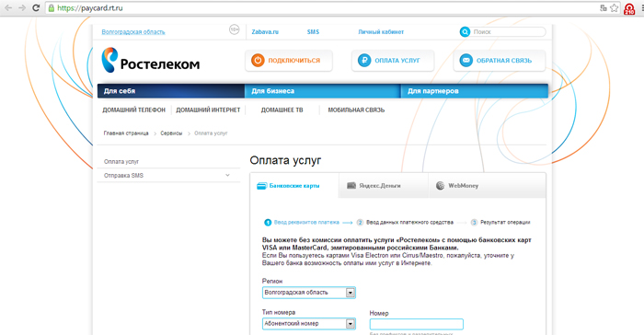This screenshot has height=335, width=644.
Task: Select the Для бизнеса section tab
Action: point(323,91)
